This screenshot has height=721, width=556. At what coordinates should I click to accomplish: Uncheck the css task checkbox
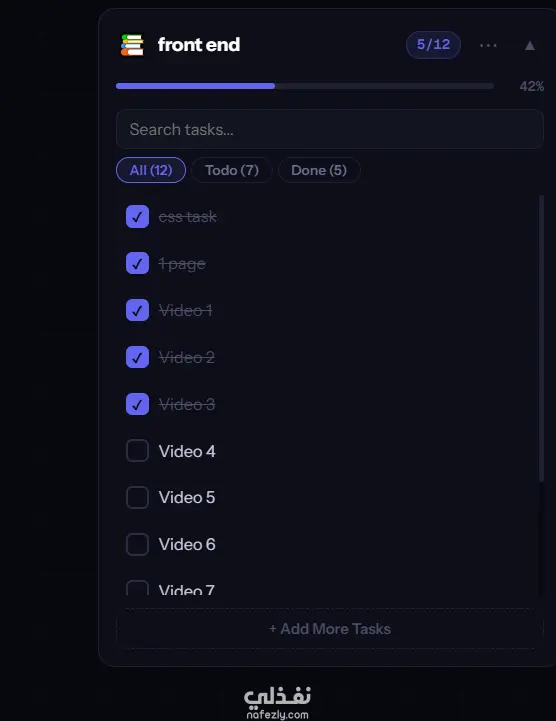pos(138,217)
